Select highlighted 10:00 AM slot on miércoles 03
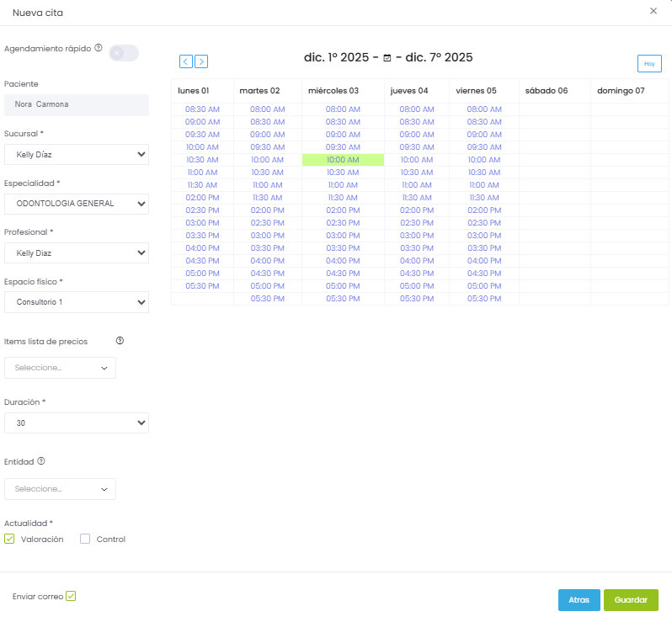 pyautogui.click(x=343, y=160)
